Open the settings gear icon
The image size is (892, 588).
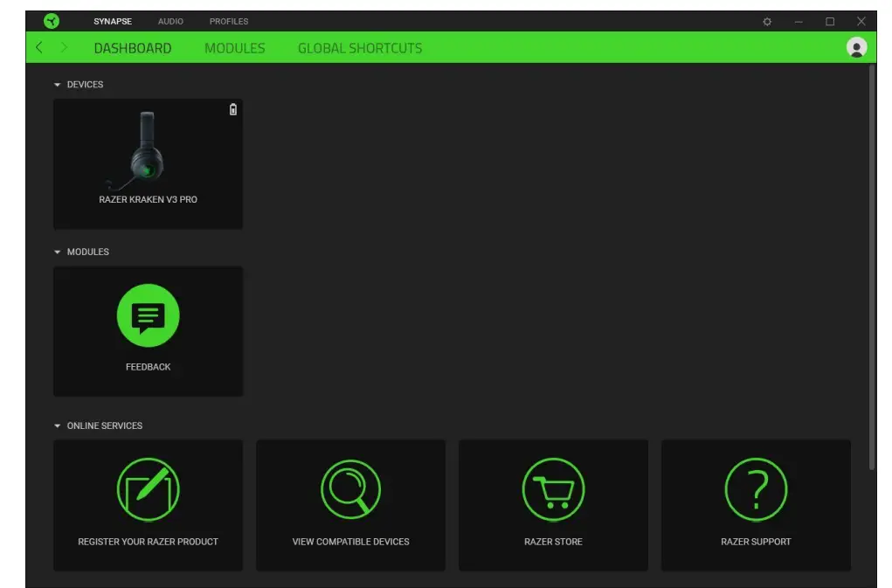[x=767, y=22]
